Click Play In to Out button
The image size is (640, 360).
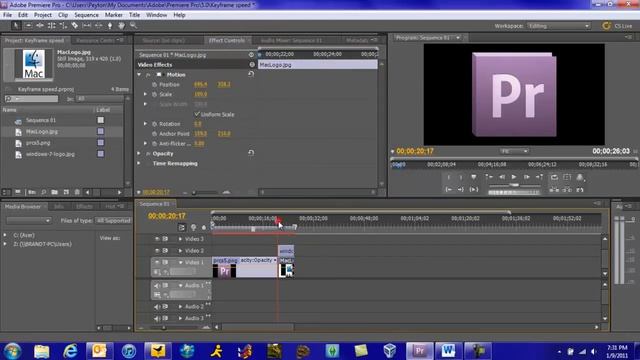[x=473, y=189]
